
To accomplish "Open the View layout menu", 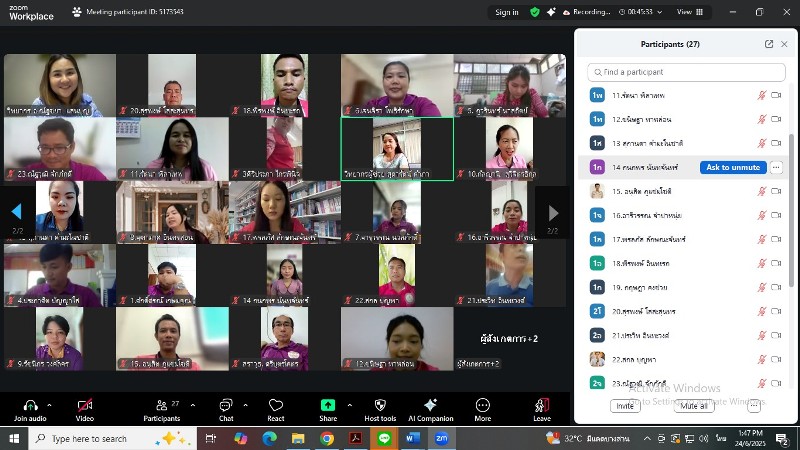I will (x=690, y=12).
